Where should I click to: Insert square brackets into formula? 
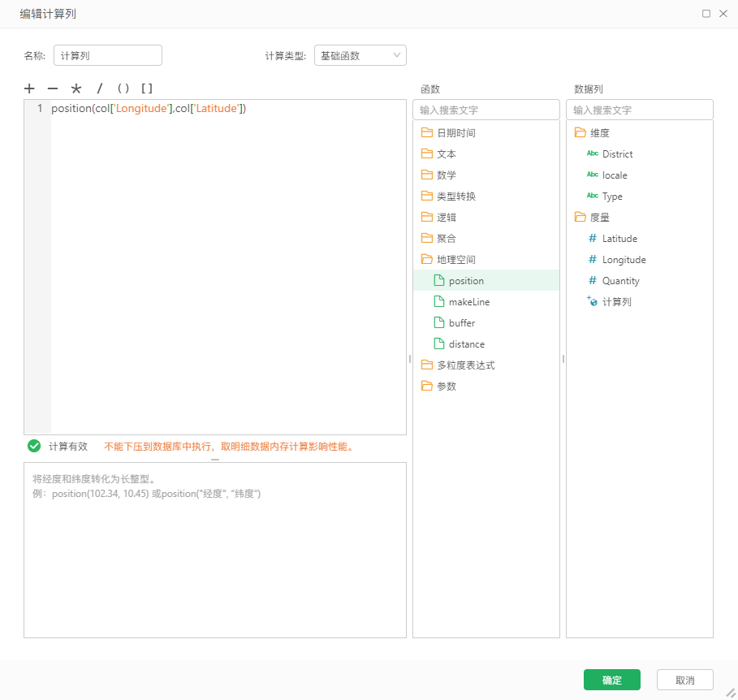147,89
